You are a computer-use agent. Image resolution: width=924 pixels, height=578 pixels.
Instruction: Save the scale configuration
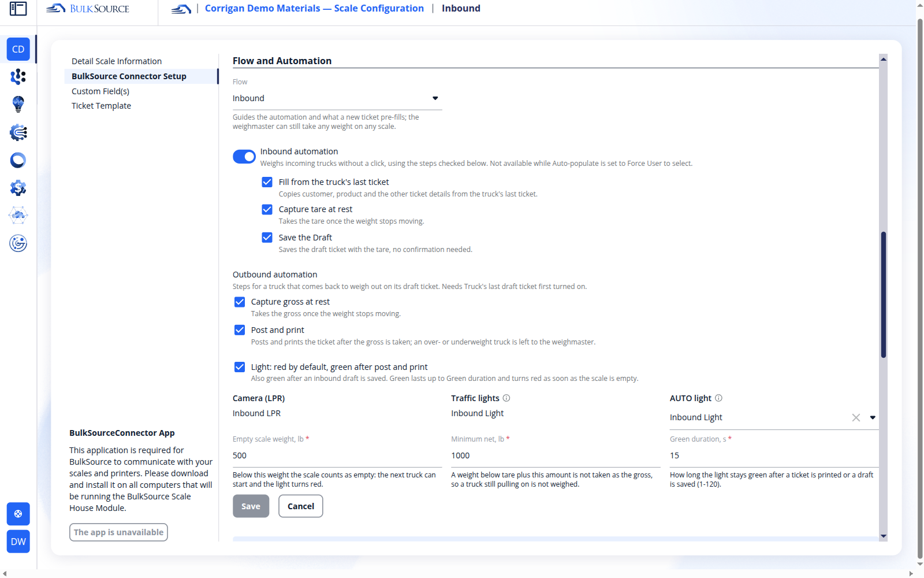[x=251, y=506]
